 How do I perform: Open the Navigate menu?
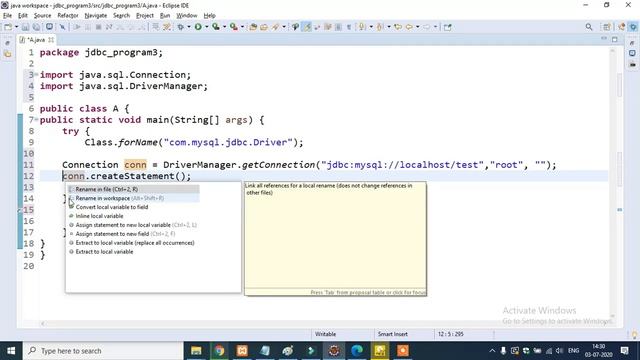pyautogui.click(x=96, y=16)
